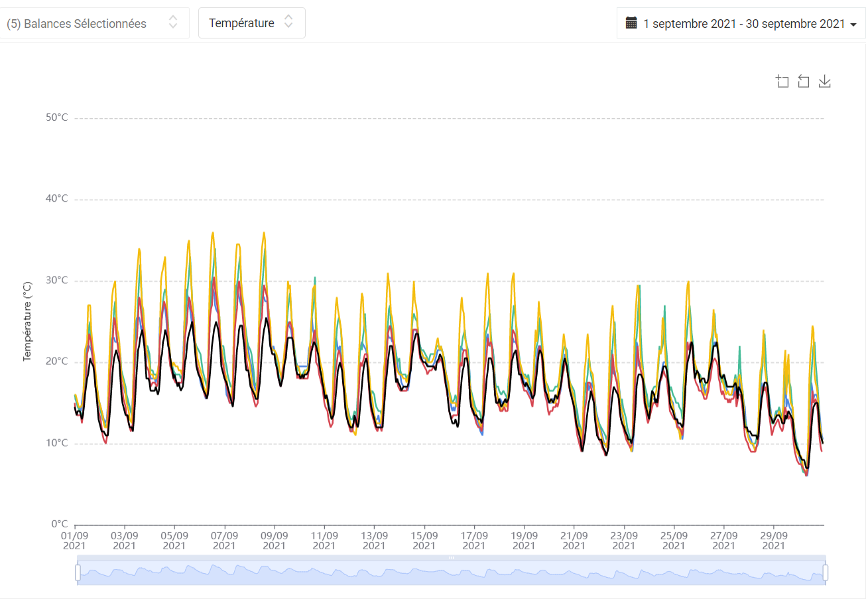This screenshot has height=601, width=868.
Task: Click the top center grip of range slider
Action: 452,558
